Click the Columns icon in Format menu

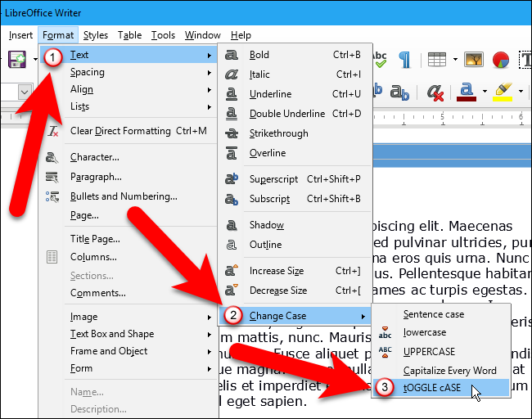pos(52,257)
